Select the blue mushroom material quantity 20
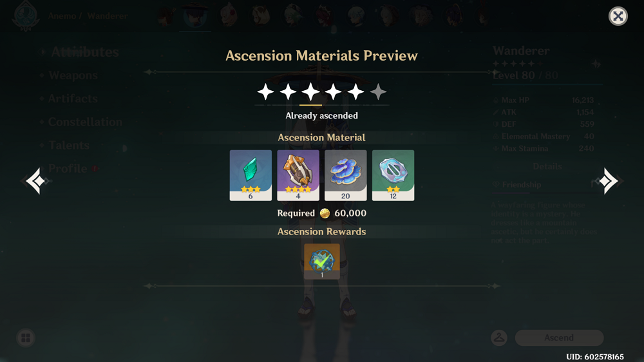 click(x=345, y=175)
